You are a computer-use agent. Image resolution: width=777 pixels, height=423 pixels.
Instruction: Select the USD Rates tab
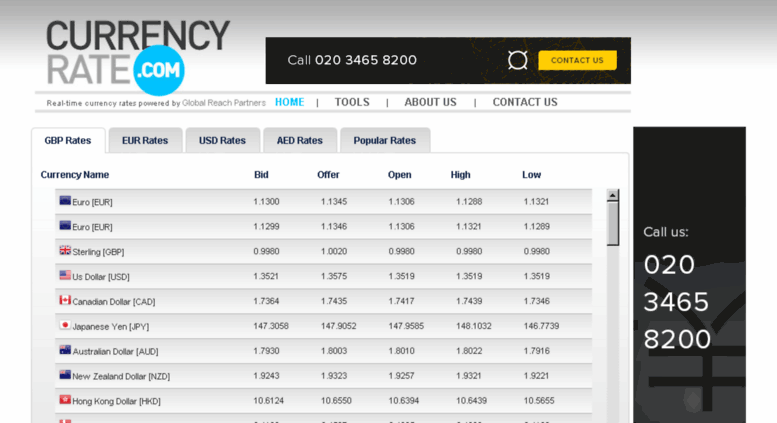(222, 141)
